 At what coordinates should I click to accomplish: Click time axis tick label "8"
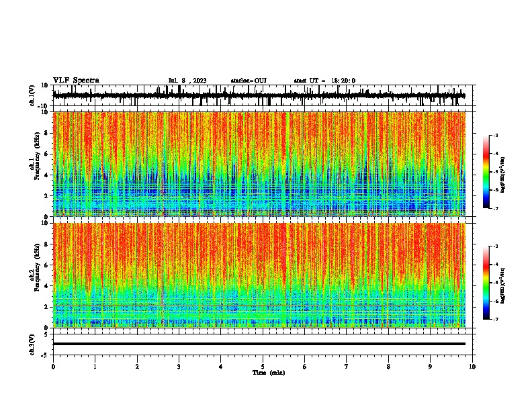click(388, 367)
